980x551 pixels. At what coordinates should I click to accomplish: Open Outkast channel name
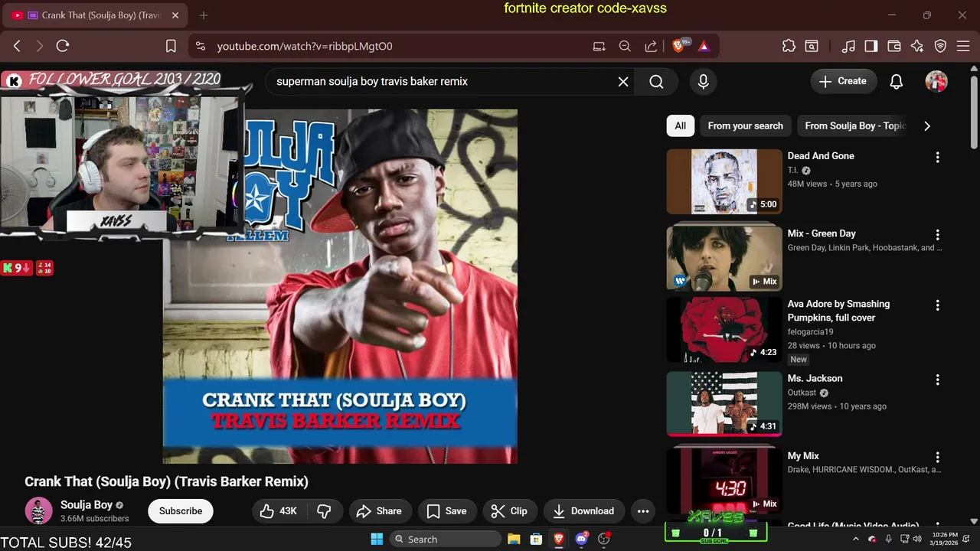coord(802,393)
